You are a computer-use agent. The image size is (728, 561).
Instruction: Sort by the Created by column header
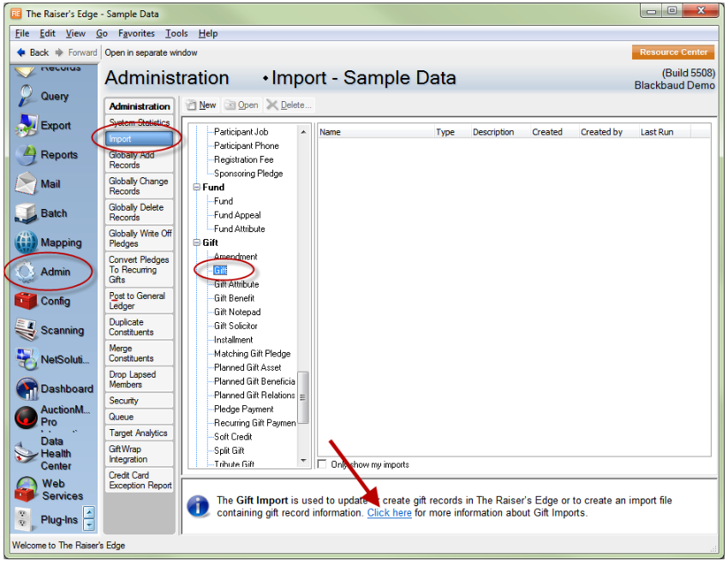click(609, 132)
